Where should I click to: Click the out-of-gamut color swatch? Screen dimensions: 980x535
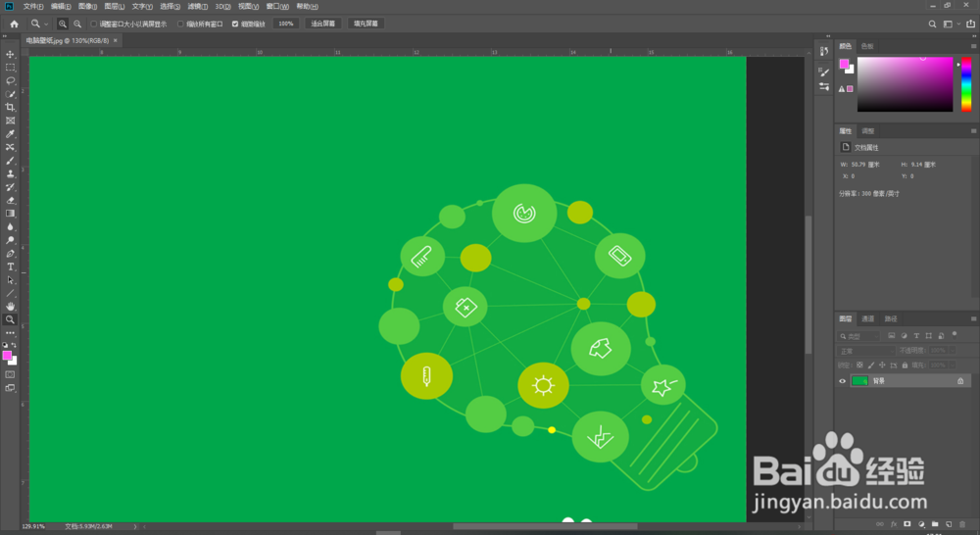pos(850,89)
